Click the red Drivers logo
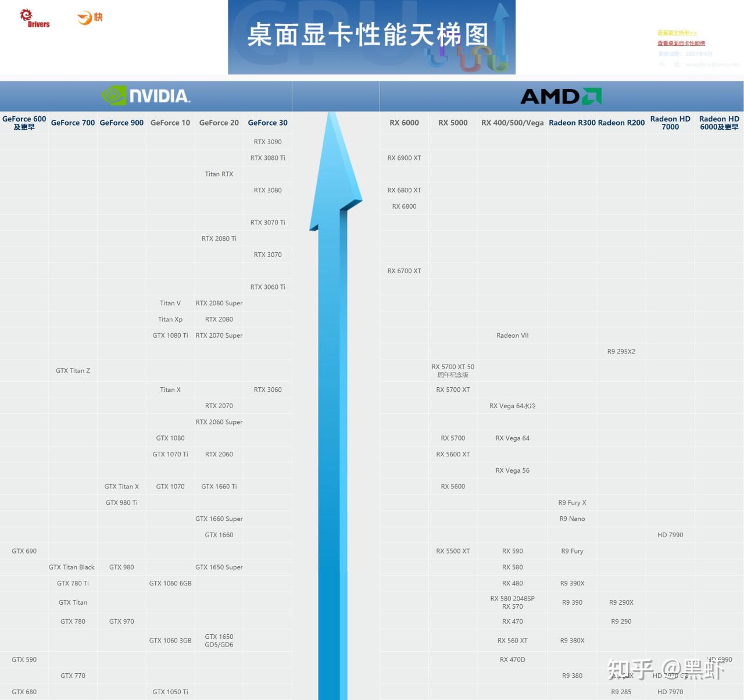Image resolution: width=744 pixels, height=700 pixels. pyautogui.click(x=34, y=18)
